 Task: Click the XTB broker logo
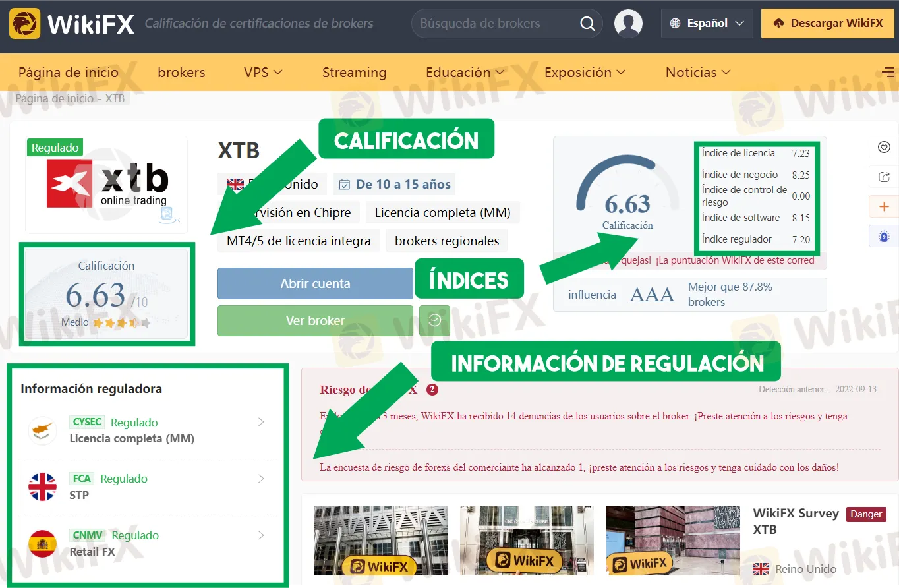point(107,183)
